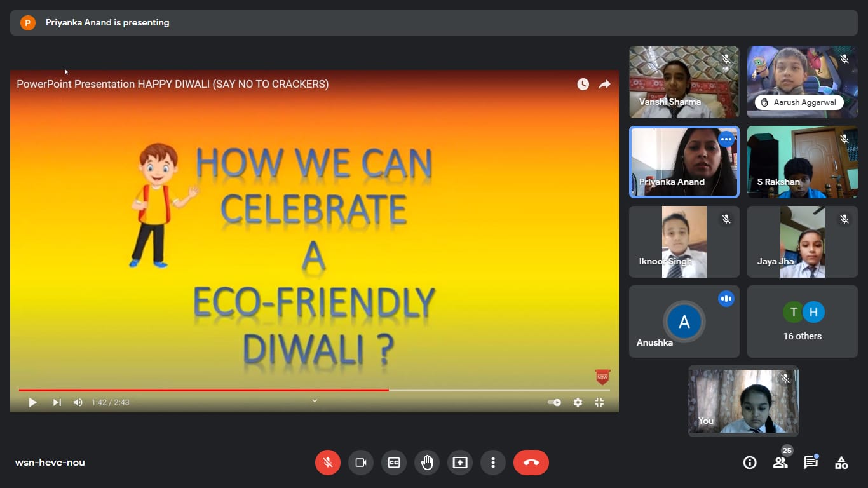This screenshot has height=488, width=868.
Task: Click the Present now button
Action: [x=460, y=463]
